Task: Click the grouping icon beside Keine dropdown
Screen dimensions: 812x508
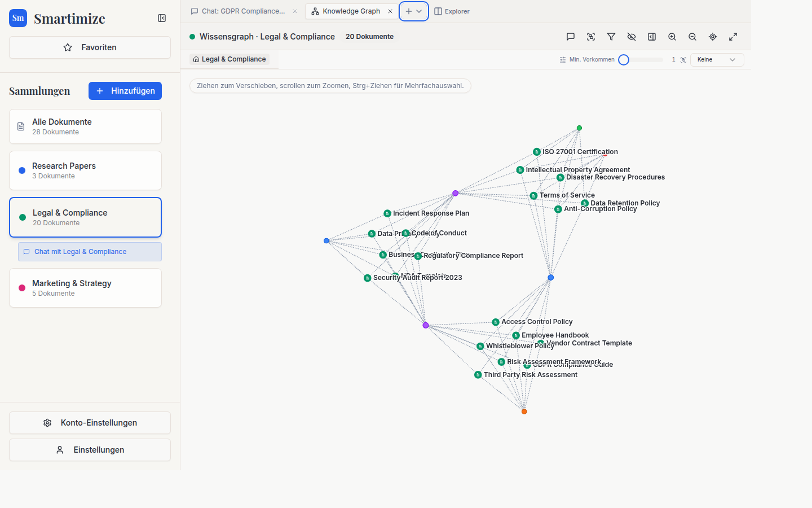Action: (x=683, y=60)
